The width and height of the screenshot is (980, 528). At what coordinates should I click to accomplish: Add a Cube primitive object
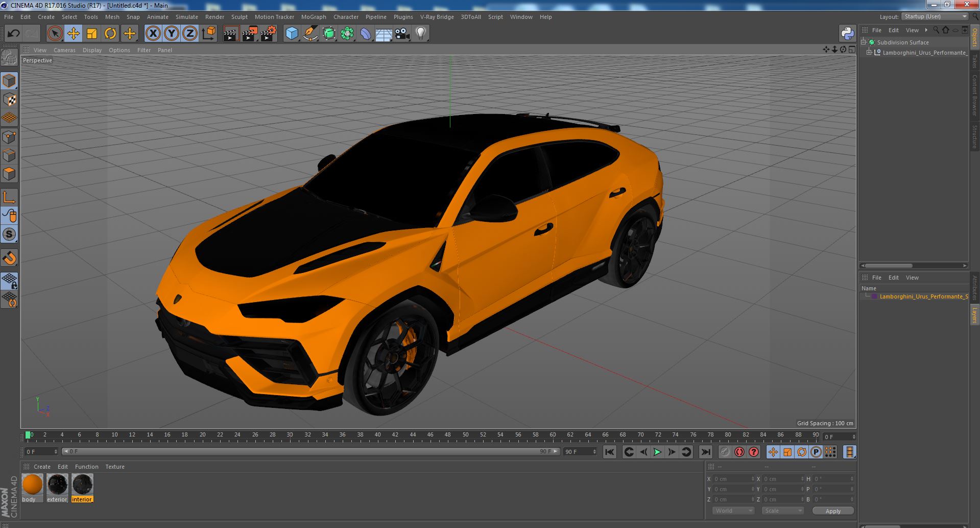click(292, 34)
